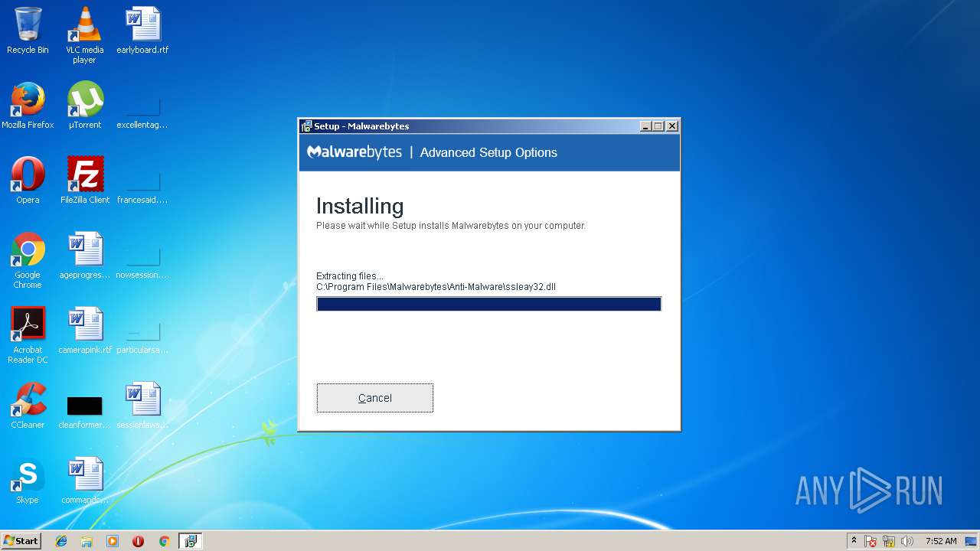980x551 pixels.
Task: Click the 7:52 AM clock
Action: [941, 541]
